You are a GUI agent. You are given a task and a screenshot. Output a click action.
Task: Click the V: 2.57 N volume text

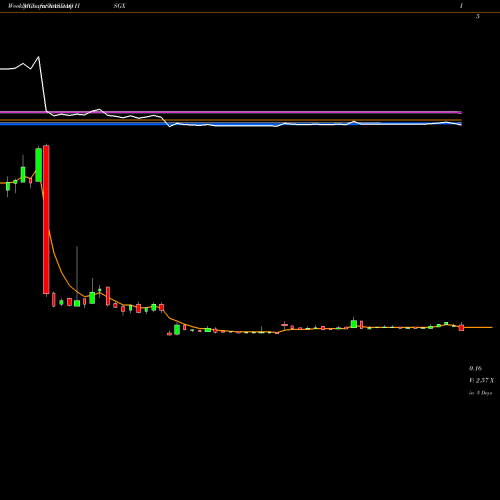click(481, 380)
